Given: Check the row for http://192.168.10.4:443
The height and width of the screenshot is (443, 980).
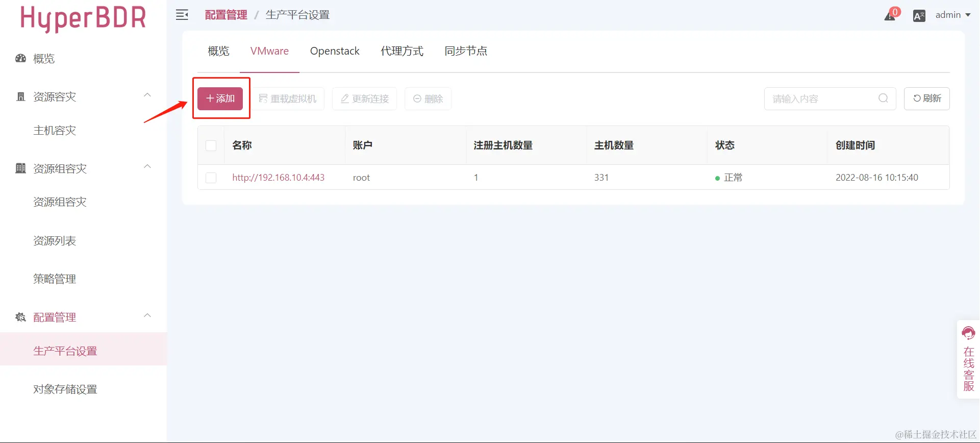Looking at the screenshot, I should pos(211,178).
